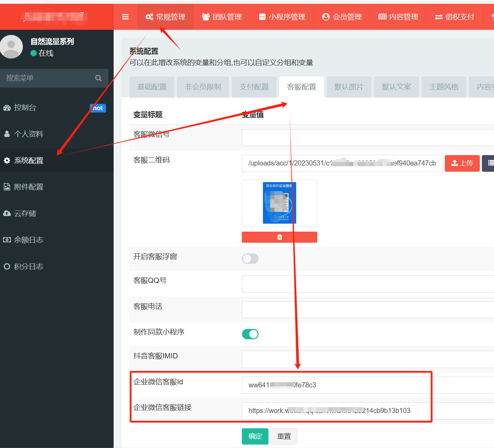The image size is (494, 448).
Task: Click the 重置 reset button
Action: (284, 436)
